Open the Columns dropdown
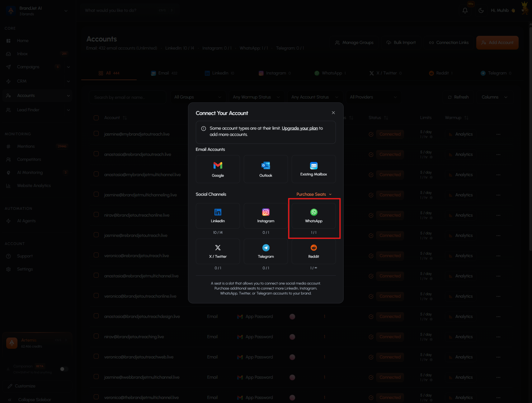532x403 pixels. pos(494,97)
